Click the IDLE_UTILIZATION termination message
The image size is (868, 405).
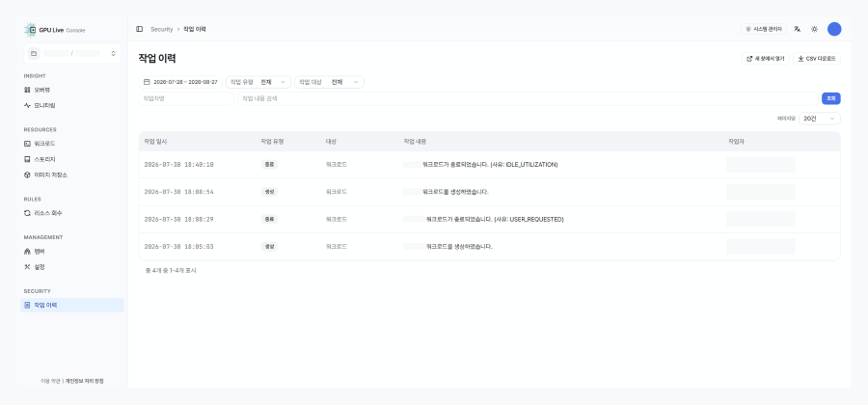pyautogui.click(x=491, y=165)
